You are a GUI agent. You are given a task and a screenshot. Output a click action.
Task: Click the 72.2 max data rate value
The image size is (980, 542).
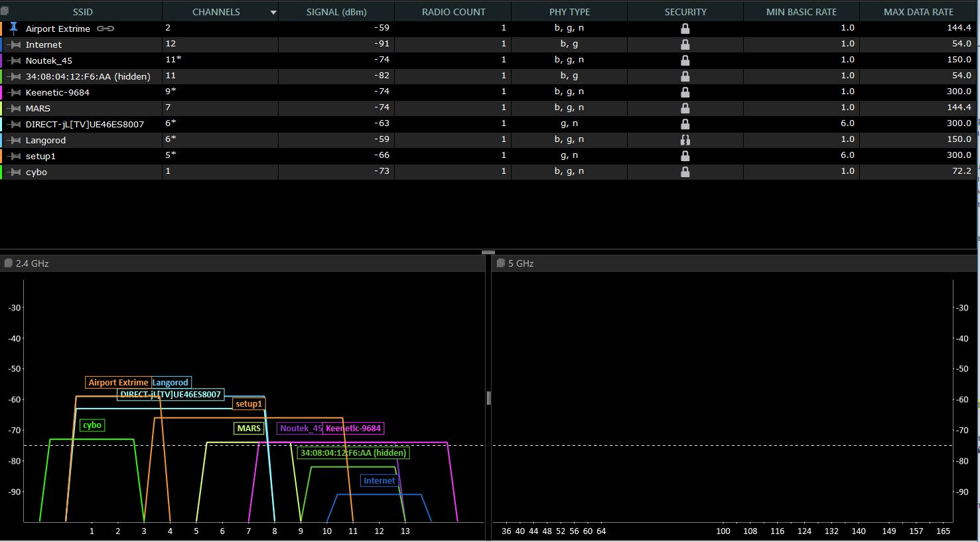pyautogui.click(x=961, y=171)
